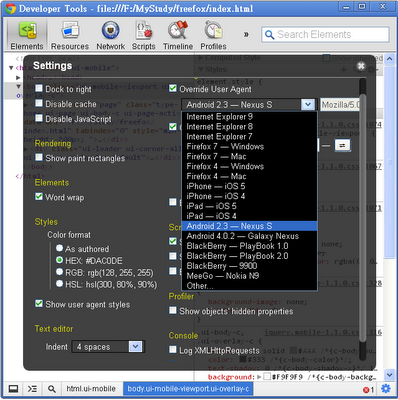Enable Show paint rectangles
Image resolution: width=398 pixels, height=400 pixels.
tap(39, 157)
